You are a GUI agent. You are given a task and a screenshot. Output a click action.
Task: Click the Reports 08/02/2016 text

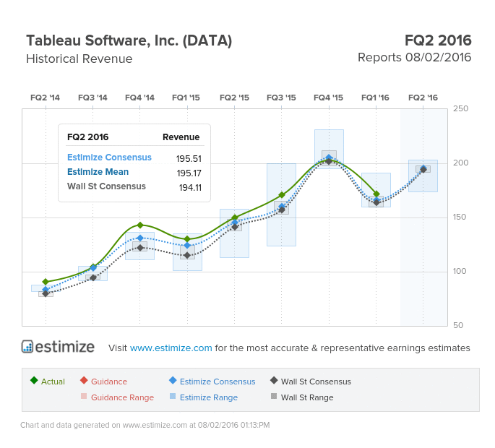click(414, 58)
